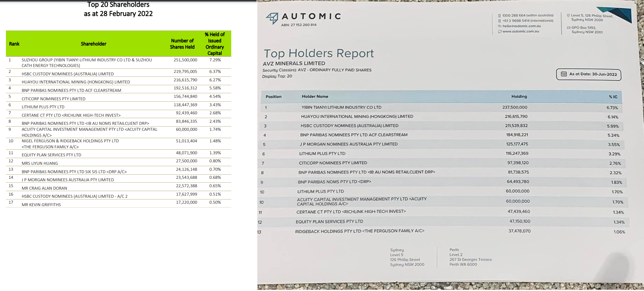Select the SUZHOU GROUP shareholder row name
The height and width of the screenshot is (291, 644).
pos(87,63)
